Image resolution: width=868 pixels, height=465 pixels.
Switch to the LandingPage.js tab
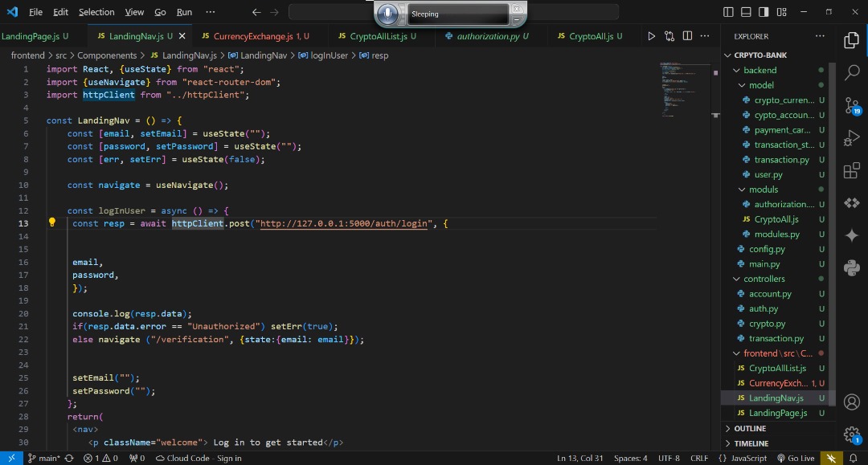(35, 36)
